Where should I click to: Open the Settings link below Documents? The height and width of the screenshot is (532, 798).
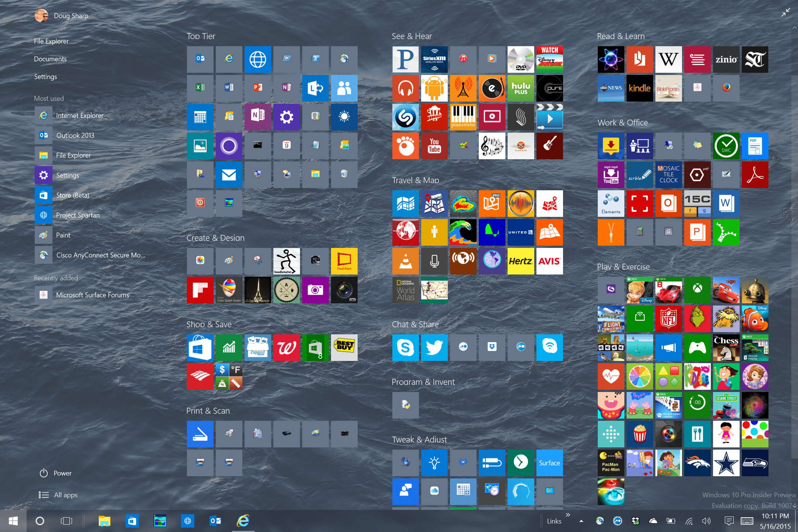tap(45, 76)
